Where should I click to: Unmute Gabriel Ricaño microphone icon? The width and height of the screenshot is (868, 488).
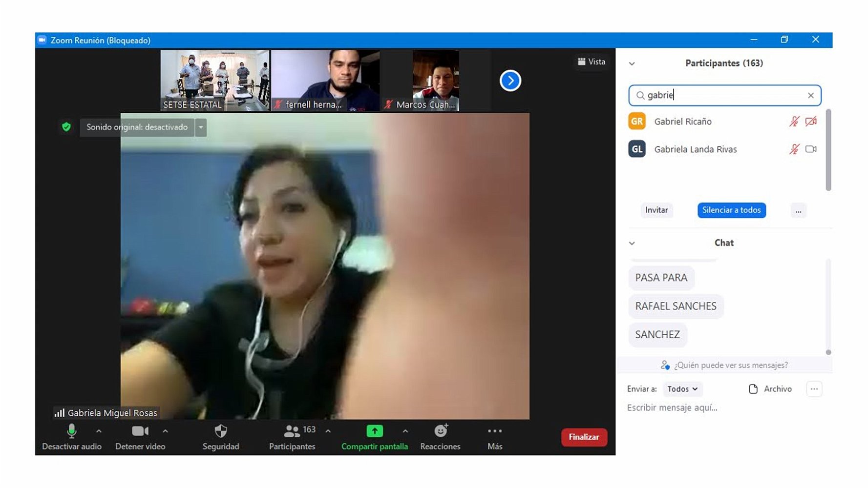[794, 122]
